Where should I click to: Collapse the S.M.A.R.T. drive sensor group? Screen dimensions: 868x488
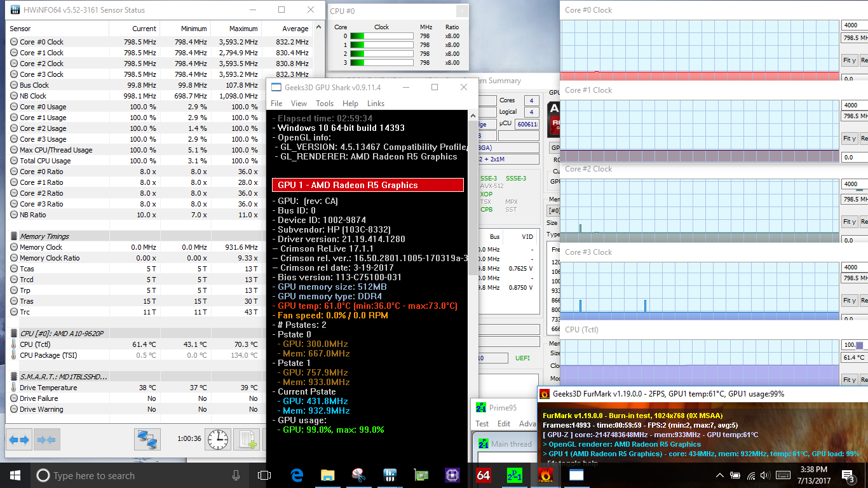coord(15,377)
